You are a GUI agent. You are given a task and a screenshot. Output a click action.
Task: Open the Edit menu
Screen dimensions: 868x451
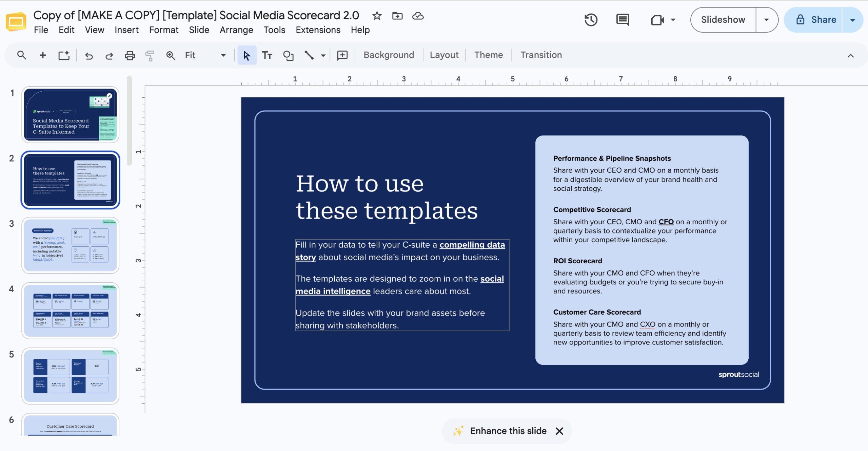click(66, 30)
